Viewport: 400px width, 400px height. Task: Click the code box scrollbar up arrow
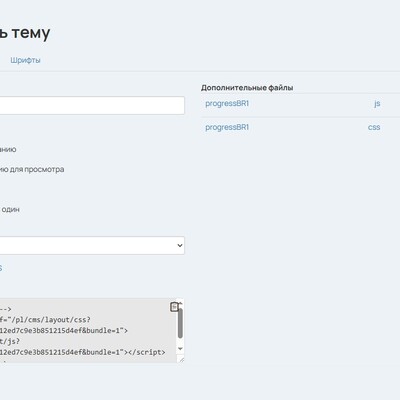click(x=180, y=304)
